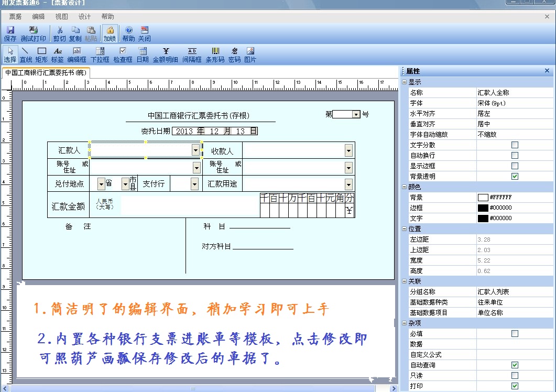556x392 pixels.
Task: Toggle the 加锁 lock icon
Action: [110, 34]
